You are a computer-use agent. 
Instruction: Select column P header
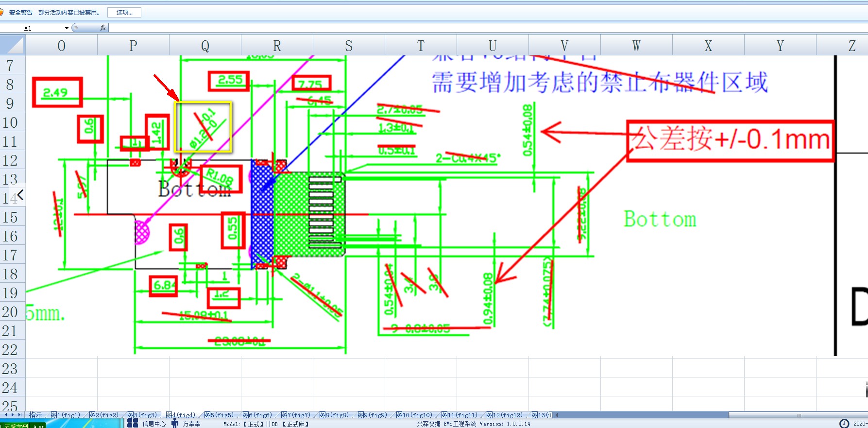point(133,46)
